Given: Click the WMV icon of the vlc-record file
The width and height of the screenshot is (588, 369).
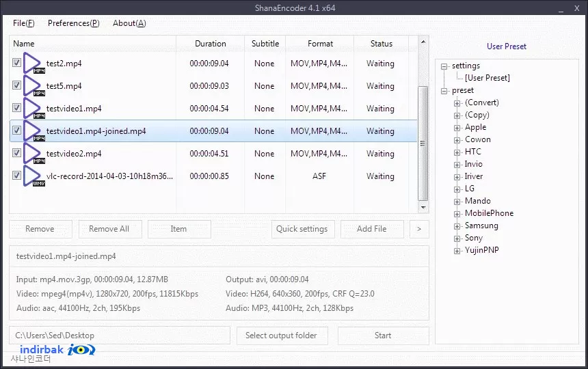Looking at the screenshot, I should pyautogui.click(x=34, y=176).
